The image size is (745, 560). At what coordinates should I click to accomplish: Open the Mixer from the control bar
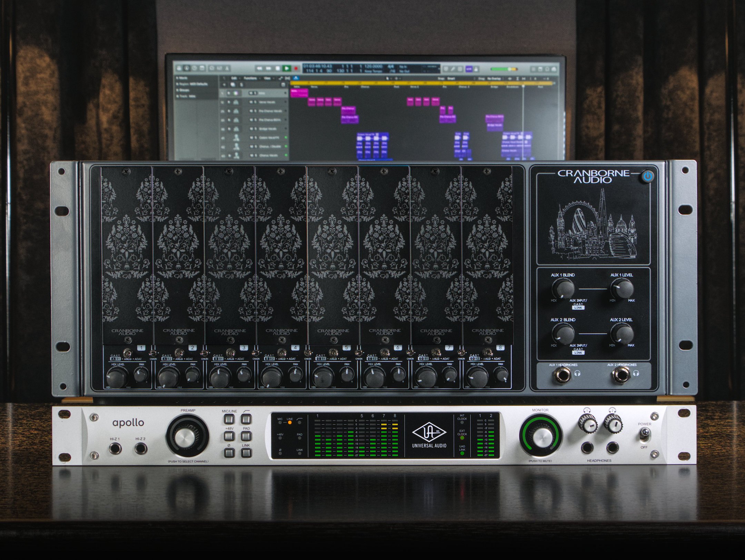click(x=219, y=68)
